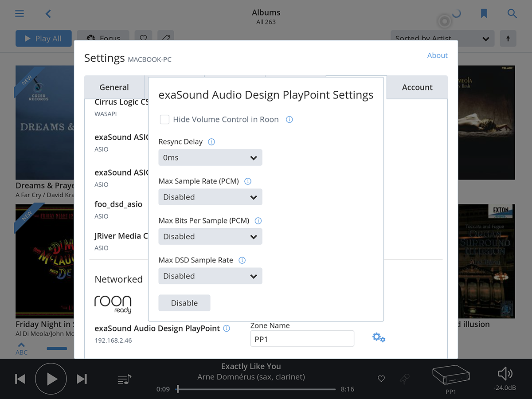The height and width of the screenshot is (399, 532).
Task: Open Friday Night album cover
Action: click(44, 261)
